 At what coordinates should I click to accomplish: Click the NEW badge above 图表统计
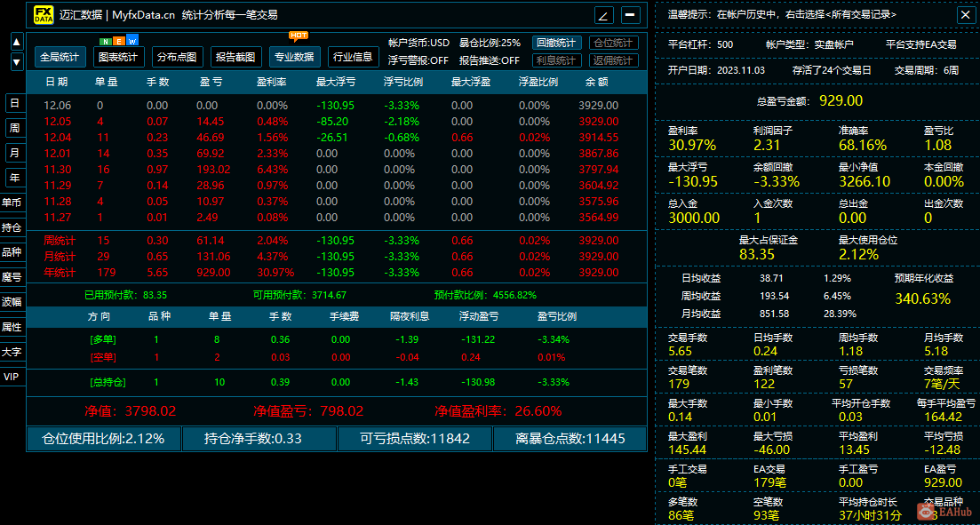click(x=120, y=41)
